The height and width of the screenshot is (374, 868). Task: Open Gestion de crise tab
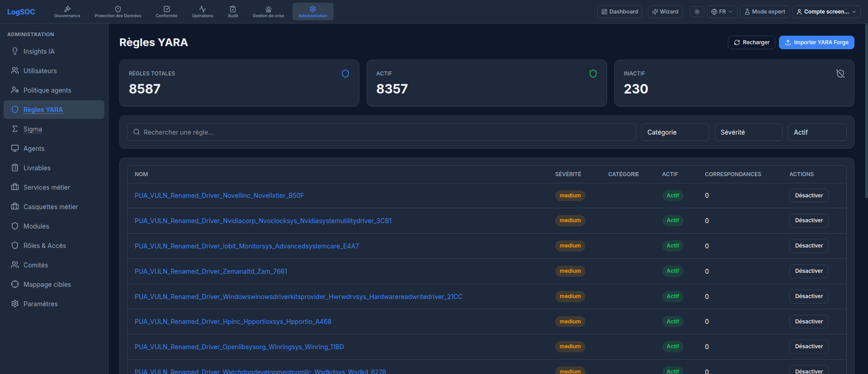pos(268,12)
